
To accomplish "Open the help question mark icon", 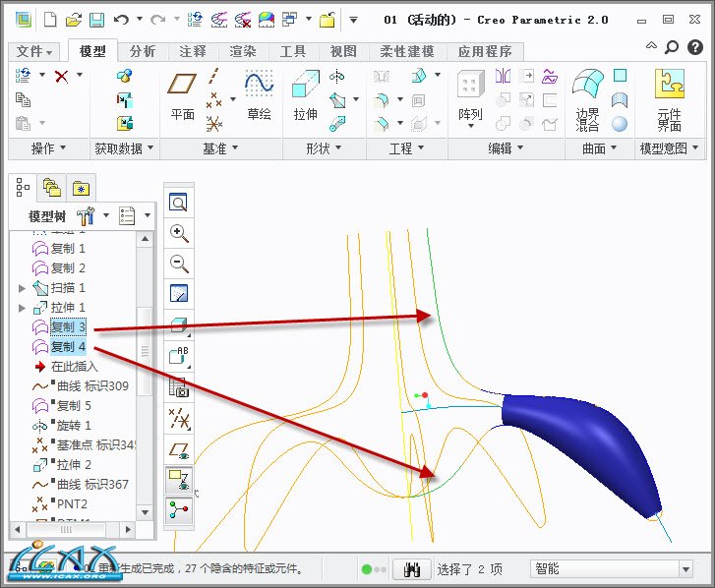I will tap(695, 47).
